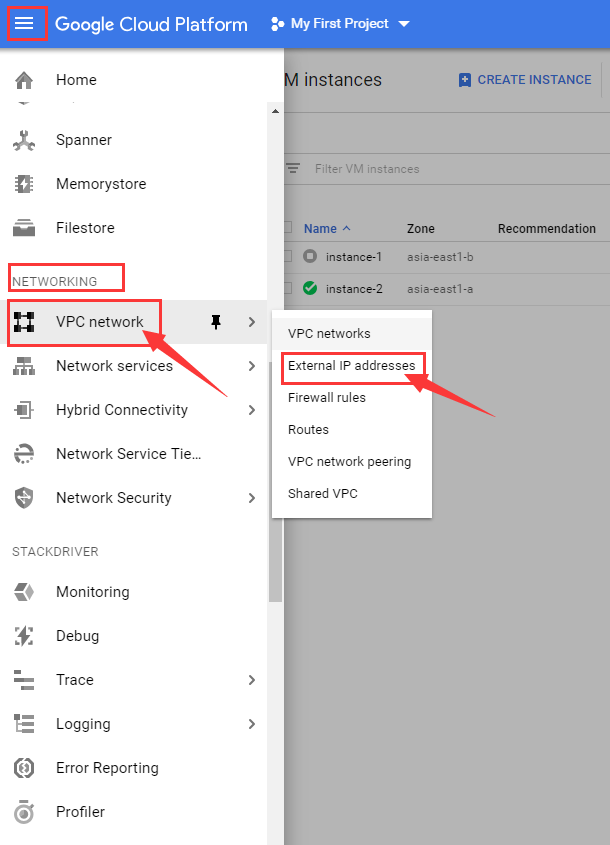
Task: Click the stopped status icon of instance-1
Action: 310,256
